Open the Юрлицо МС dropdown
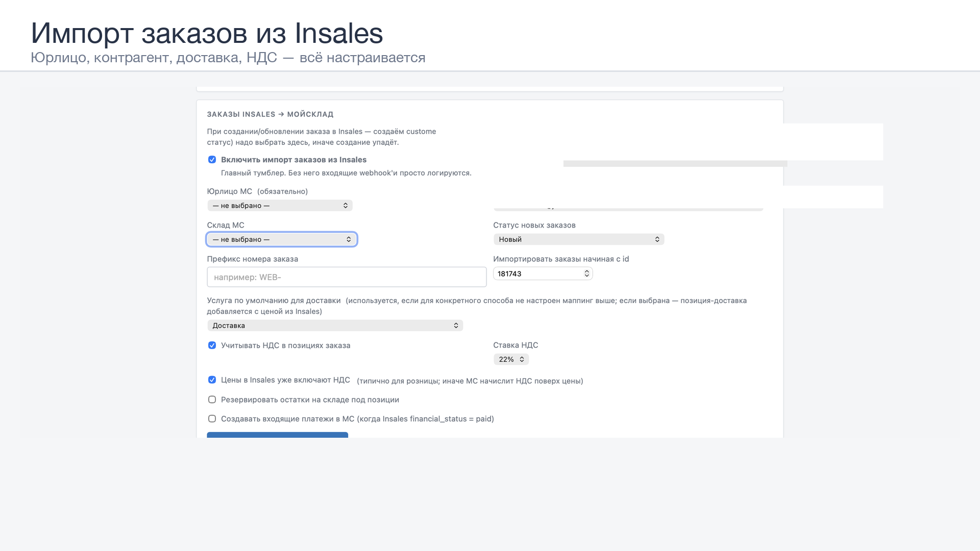 pyautogui.click(x=280, y=206)
